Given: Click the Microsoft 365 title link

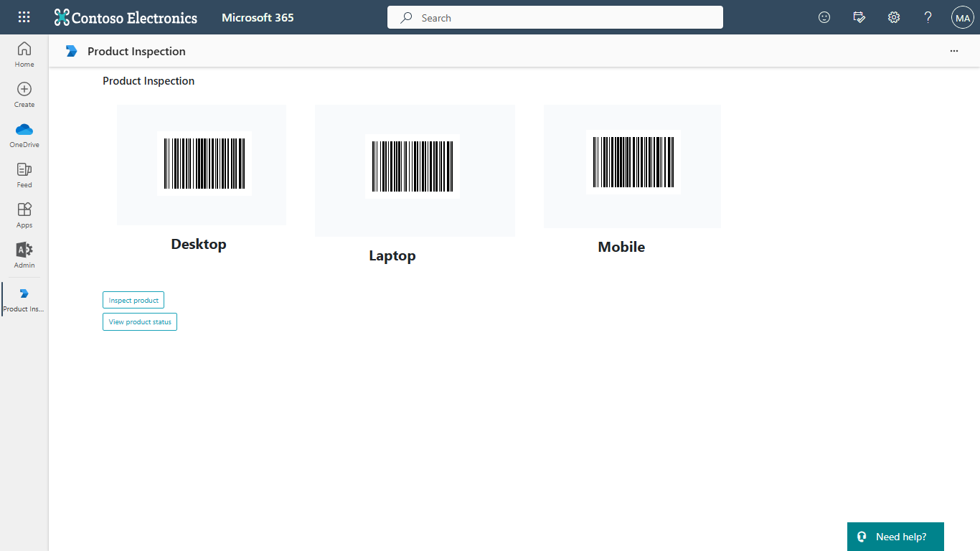Looking at the screenshot, I should pos(258,17).
